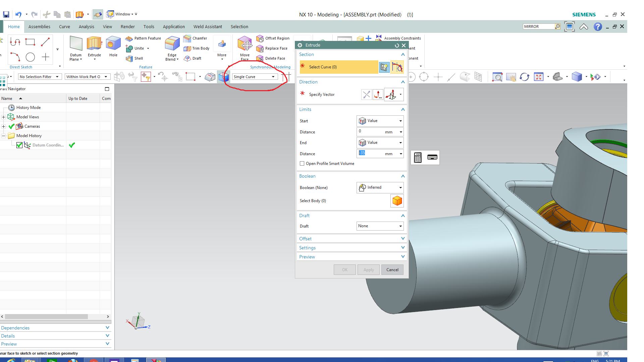
Task: Click the Select Body orange cube icon
Action: click(x=397, y=201)
